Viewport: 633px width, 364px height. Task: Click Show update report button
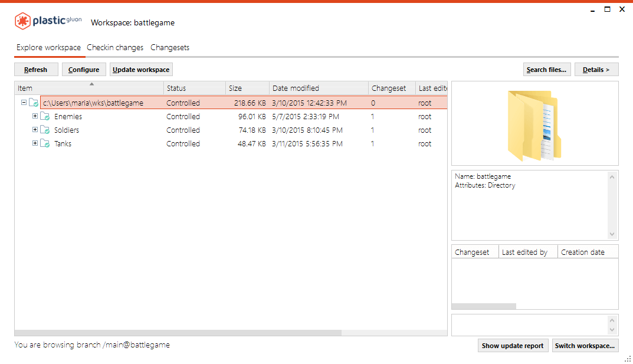click(x=513, y=346)
